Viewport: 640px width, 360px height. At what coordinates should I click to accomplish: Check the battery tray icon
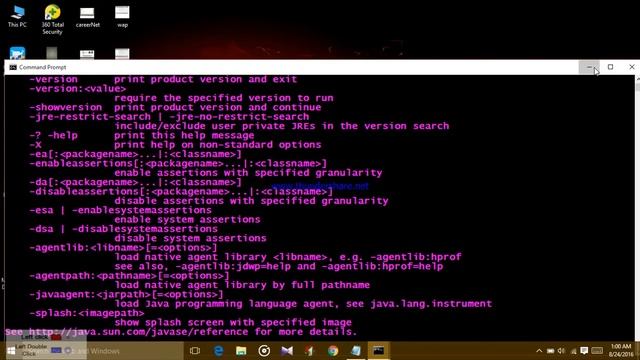click(x=551, y=351)
